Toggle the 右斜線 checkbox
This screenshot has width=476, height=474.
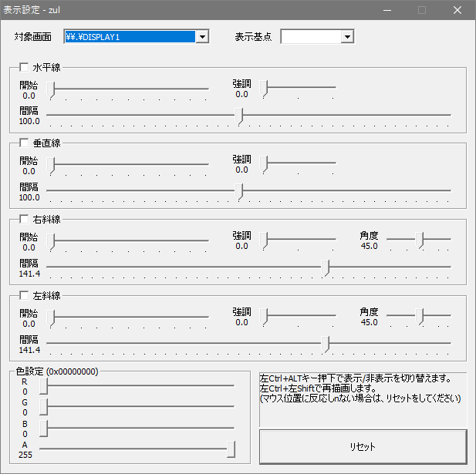23,219
